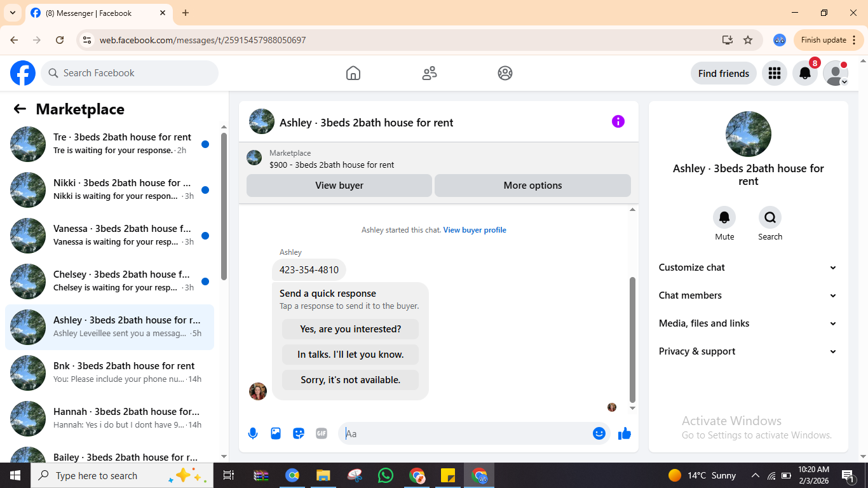The height and width of the screenshot is (488, 868).
Task: Open File Explorer from the taskbar
Action: [x=323, y=475]
